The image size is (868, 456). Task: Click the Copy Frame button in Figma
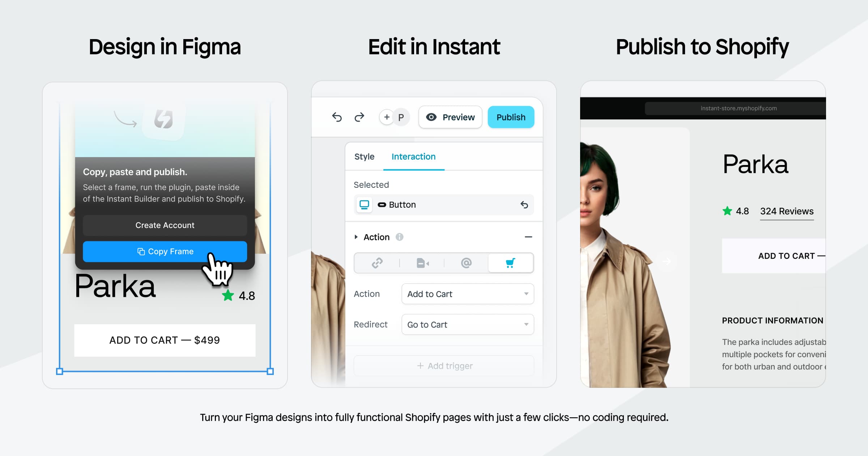(x=165, y=251)
